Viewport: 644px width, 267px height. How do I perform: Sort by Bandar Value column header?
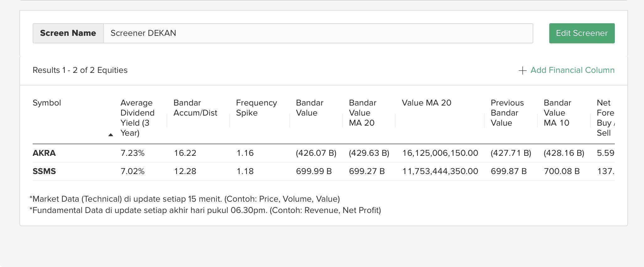point(309,108)
